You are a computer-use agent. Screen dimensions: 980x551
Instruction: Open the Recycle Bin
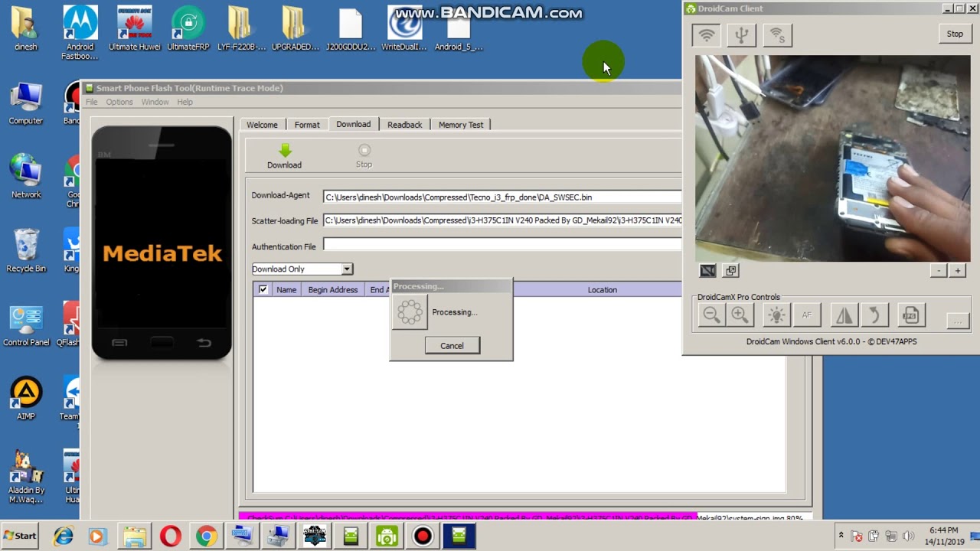(x=26, y=251)
